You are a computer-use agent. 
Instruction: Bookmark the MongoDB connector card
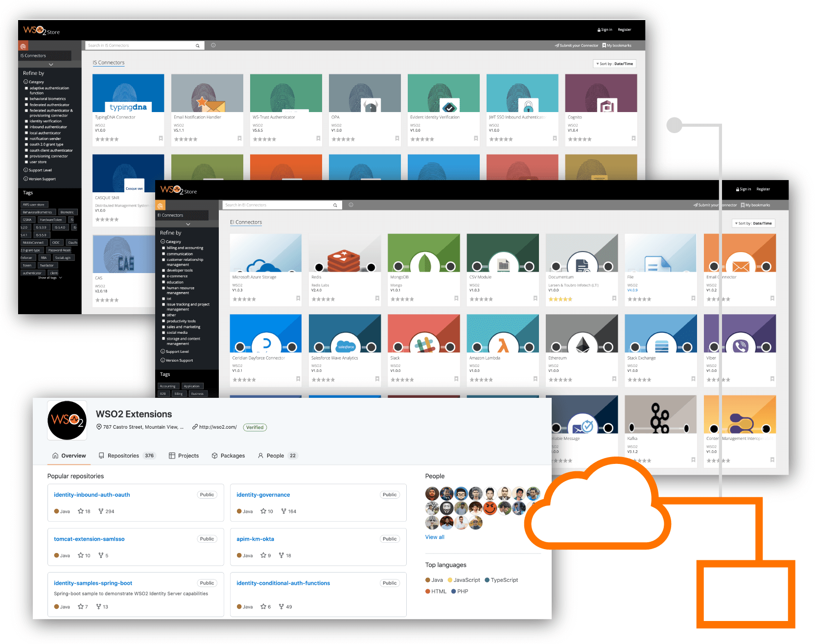[x=456, y=298]
